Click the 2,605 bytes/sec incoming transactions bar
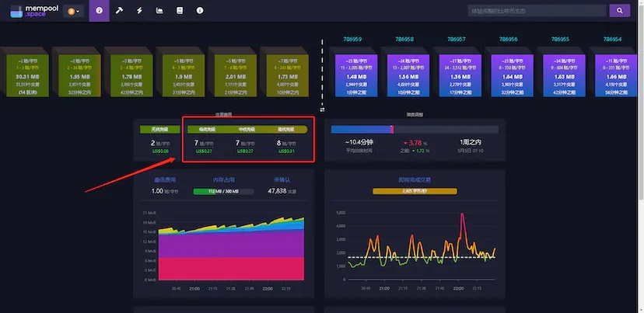 pos(413,191)
